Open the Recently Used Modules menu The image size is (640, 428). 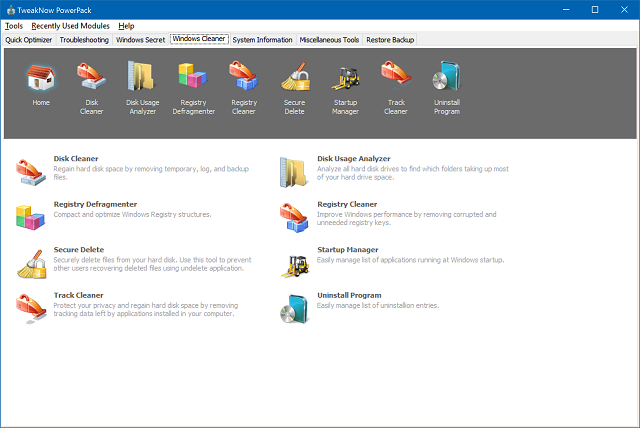coord(70,26)
